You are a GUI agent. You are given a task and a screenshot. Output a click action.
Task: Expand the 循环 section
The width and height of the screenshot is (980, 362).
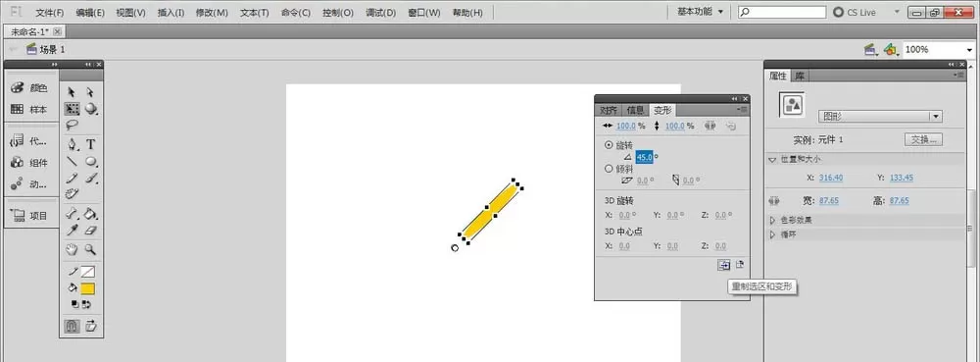point(772,234)
